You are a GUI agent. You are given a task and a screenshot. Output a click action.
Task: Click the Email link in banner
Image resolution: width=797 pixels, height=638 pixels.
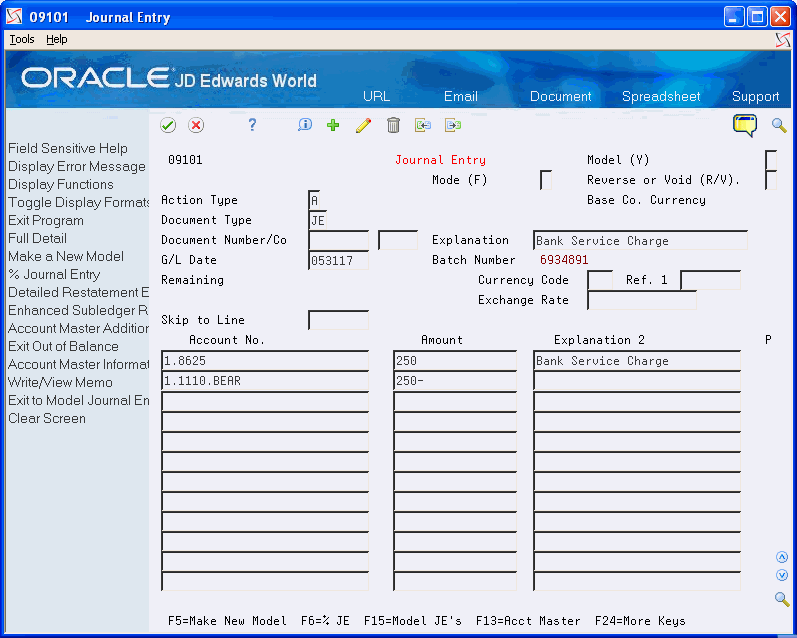pos(461,96)
